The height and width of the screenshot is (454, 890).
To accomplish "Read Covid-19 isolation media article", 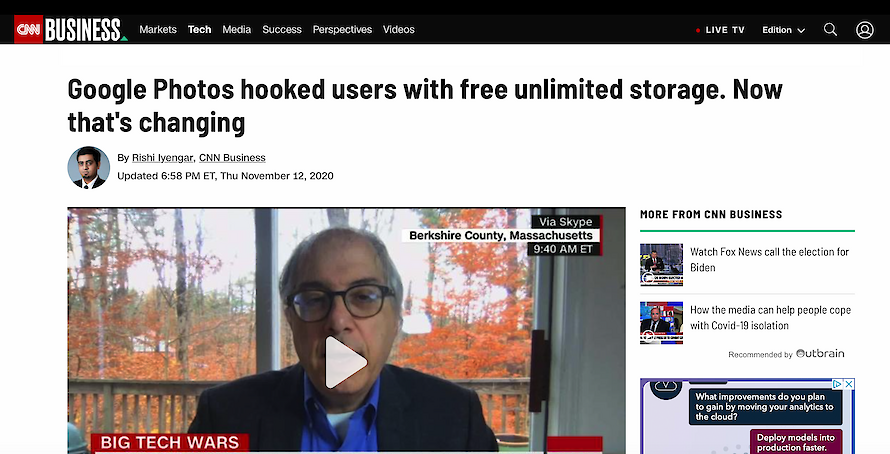I will click(x=770, y=318).
